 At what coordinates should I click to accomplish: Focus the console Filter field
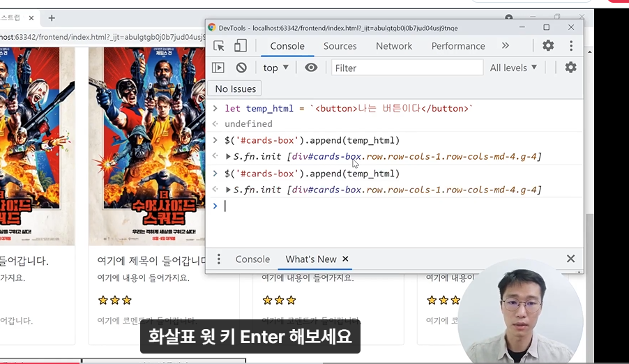click(x=407, y=68)
